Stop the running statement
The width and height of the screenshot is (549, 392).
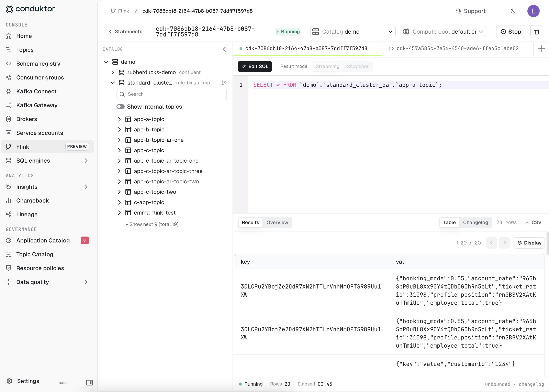(510, 32)
